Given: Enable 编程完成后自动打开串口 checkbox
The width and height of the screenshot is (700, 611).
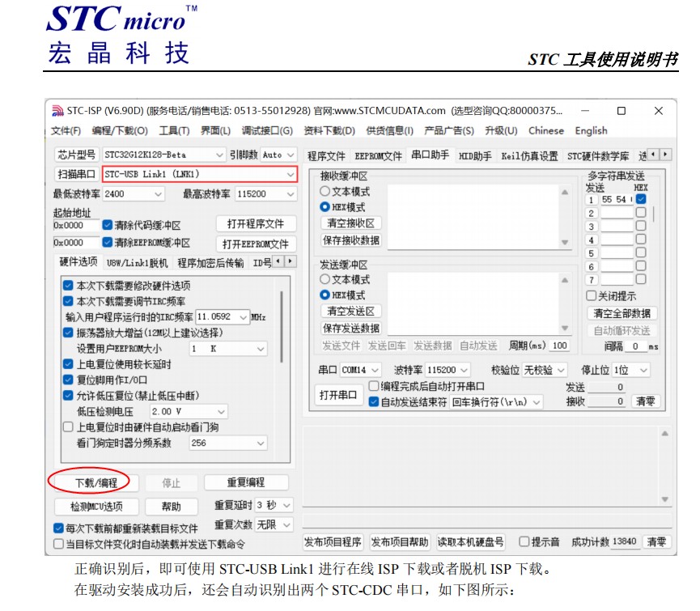Looking at the screenshot, I should pyautogui.click(x=374, y=386).
